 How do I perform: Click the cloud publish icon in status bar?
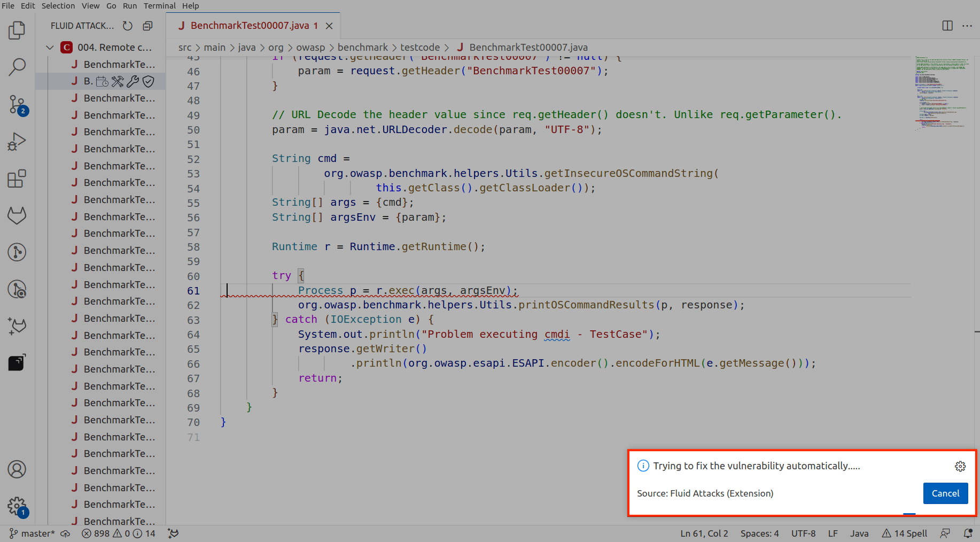pyautogui.click(x=65, y=533)
